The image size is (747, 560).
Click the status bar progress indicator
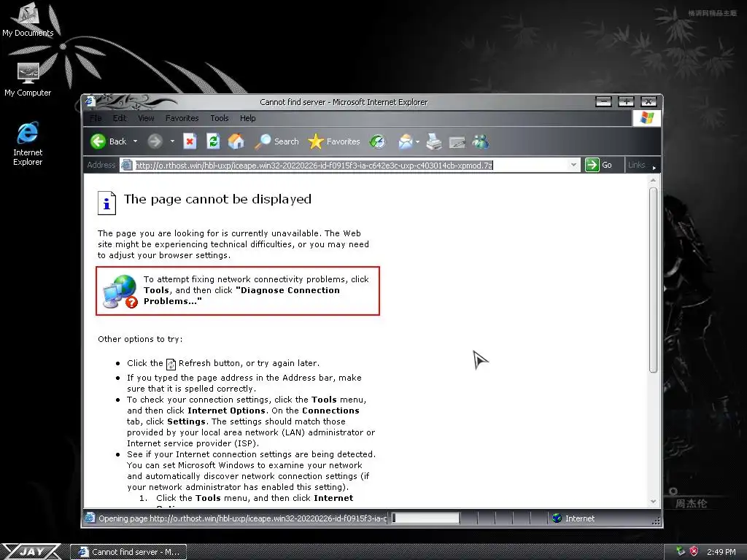pyautogui.click(x=425, y=518)
